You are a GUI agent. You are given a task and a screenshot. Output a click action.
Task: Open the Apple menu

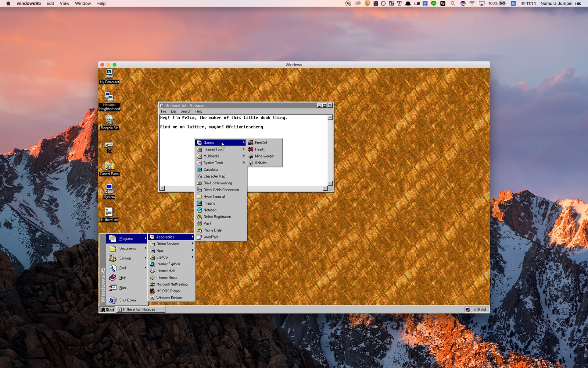pyautogui.click(x=8, y=3)
